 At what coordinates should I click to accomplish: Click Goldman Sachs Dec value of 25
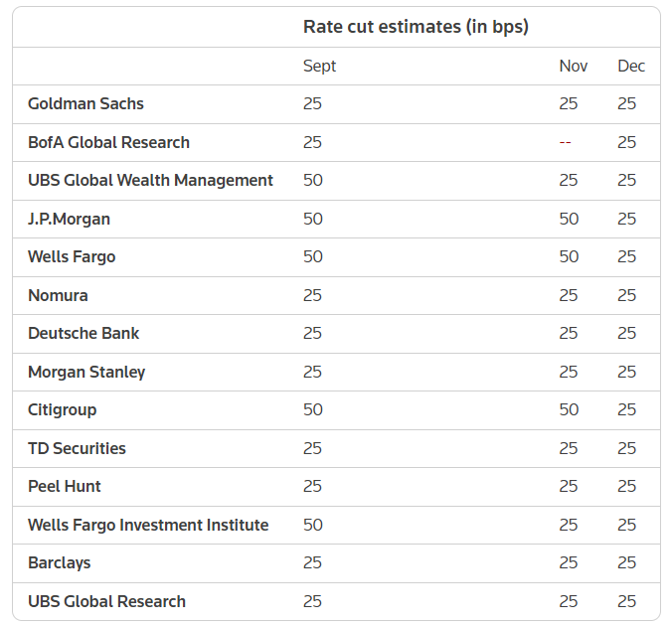point(627,103)
